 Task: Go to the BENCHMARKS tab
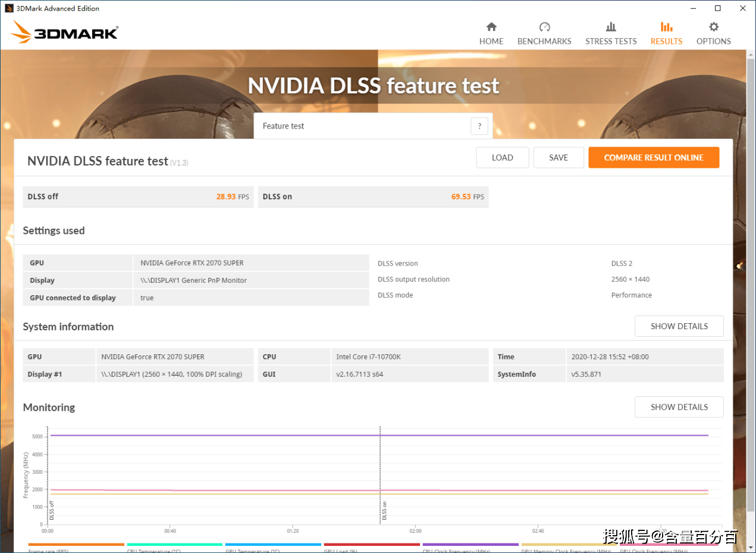[544, 33]
